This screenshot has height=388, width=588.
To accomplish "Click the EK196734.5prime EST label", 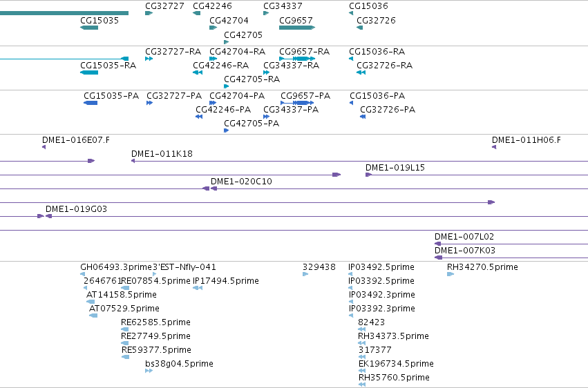I will coord(396,364).
